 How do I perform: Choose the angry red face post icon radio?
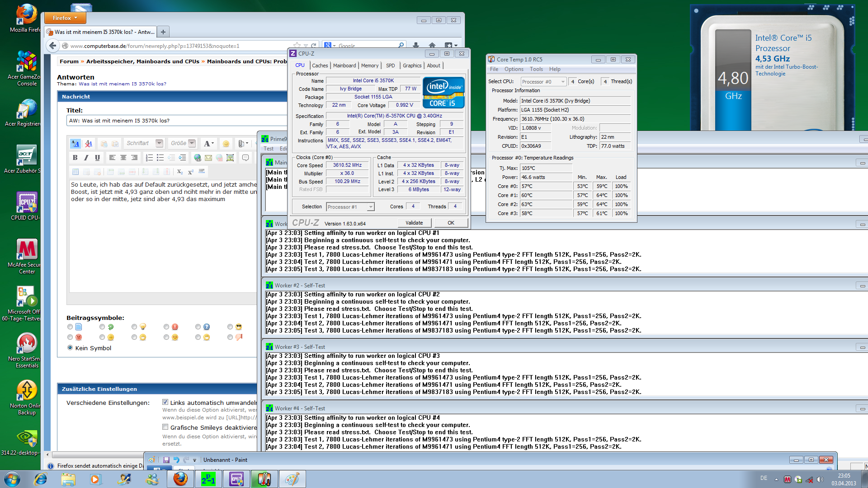(70, 337)
